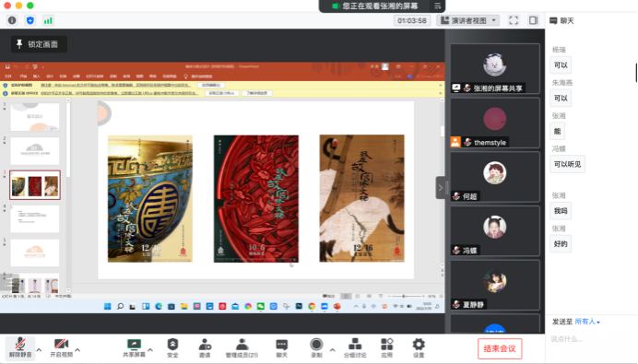Open the meeting information icon
The image size is (638, 364).
click(x=12, y=20)
